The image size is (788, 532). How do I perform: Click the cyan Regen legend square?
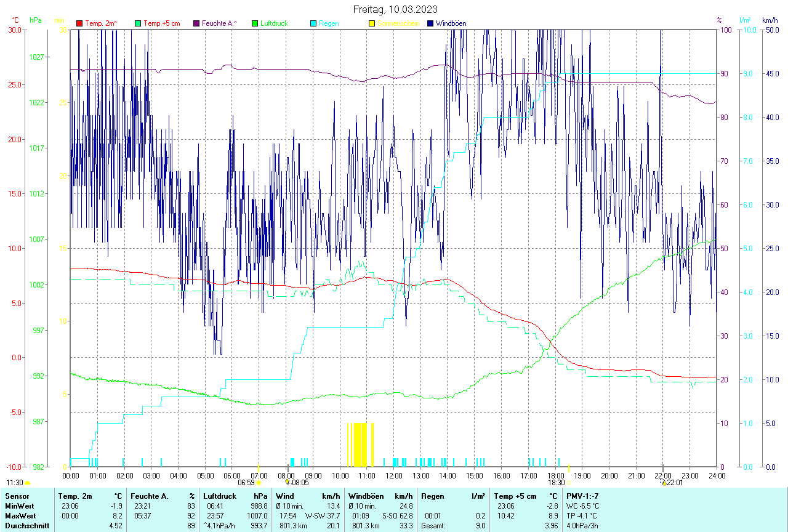[313, 23]
